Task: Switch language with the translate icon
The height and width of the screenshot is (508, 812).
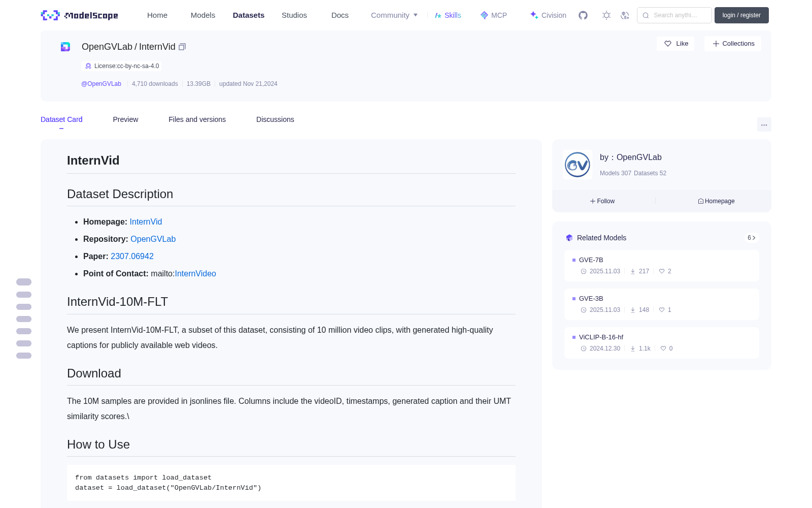Action: pos(625,15)
